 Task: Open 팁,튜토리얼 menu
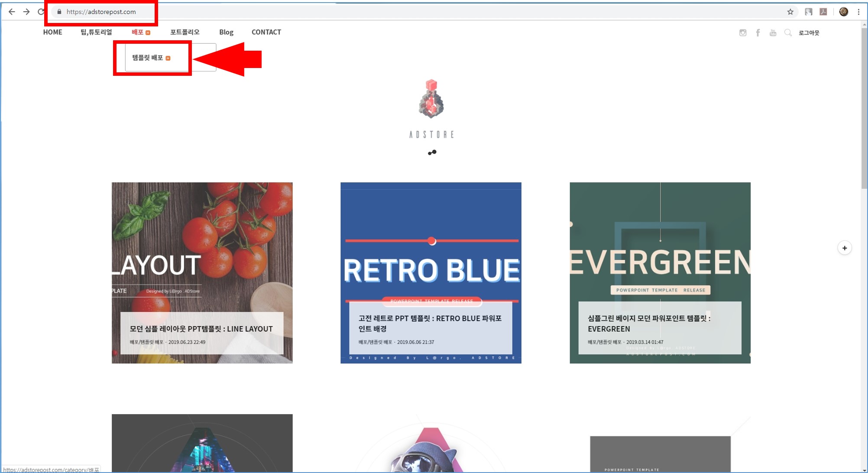pos(96,32)
